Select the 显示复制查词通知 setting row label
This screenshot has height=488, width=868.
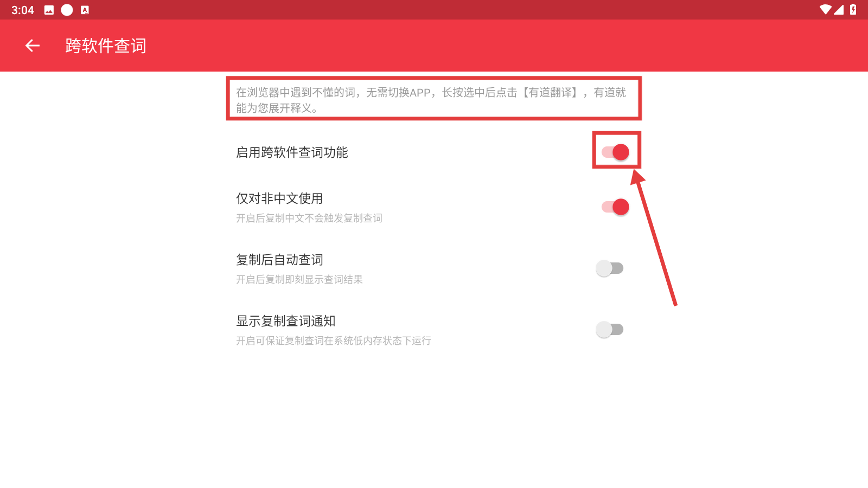point(286,321)
